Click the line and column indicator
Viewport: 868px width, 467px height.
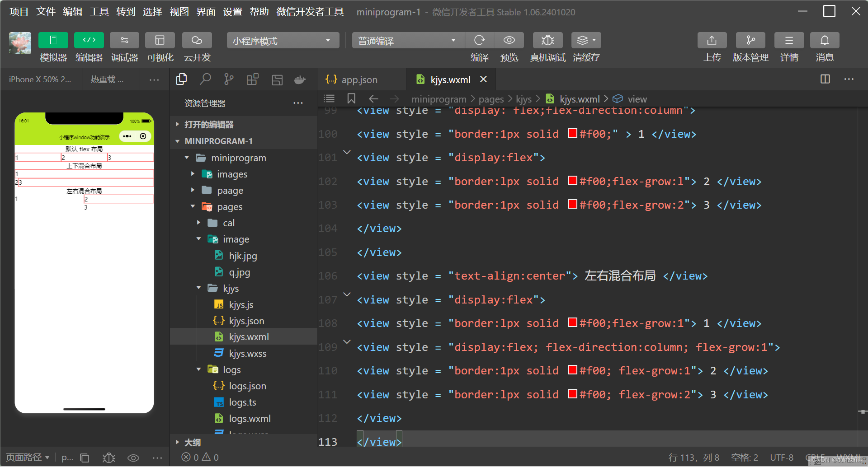tap(693, 458)
